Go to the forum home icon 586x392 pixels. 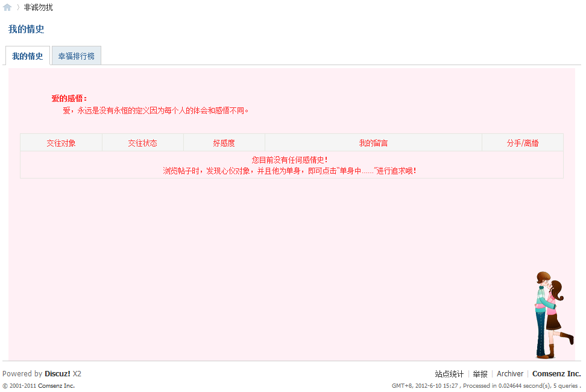tap(7, 7)
